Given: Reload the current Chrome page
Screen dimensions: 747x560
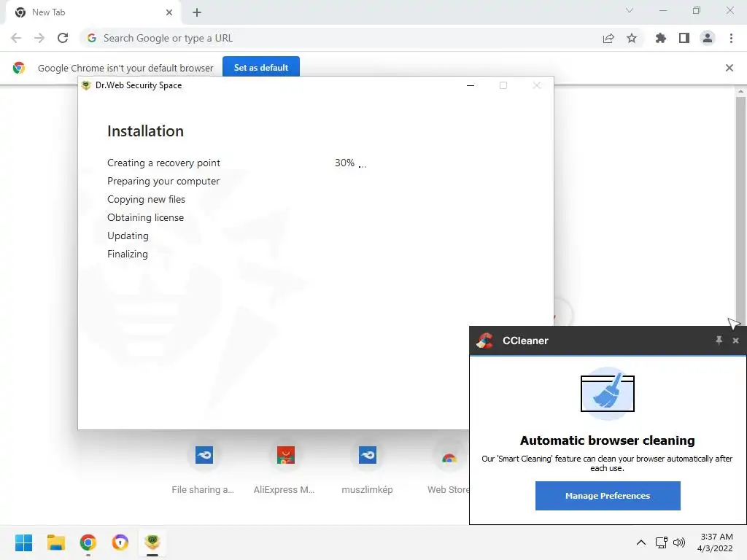Looking at the screenshot, I should click(63, 38).
